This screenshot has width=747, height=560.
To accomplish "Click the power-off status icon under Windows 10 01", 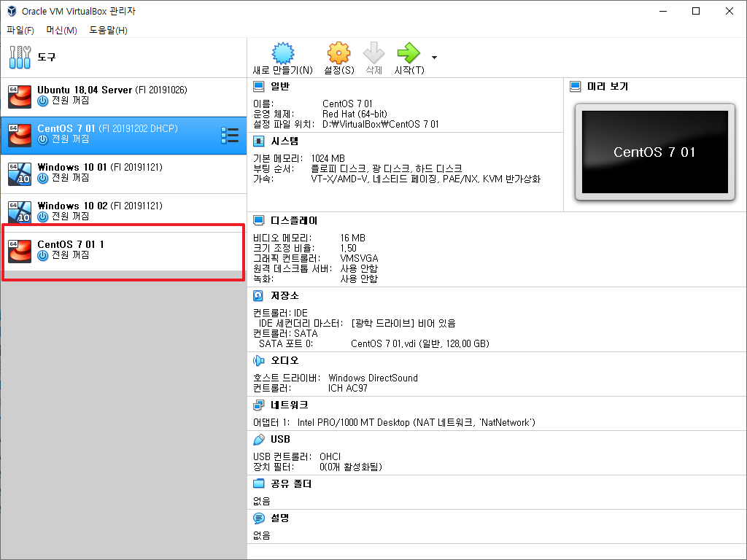I will click(x=43, y=178).
